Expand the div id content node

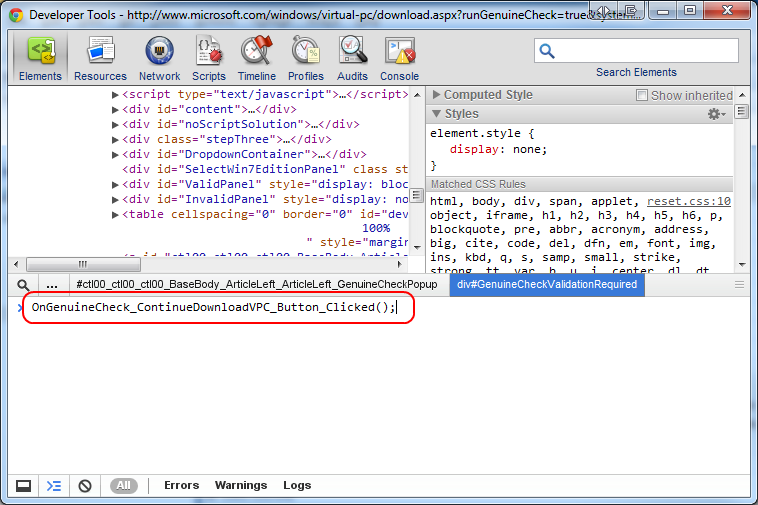[x=115, y=110]
